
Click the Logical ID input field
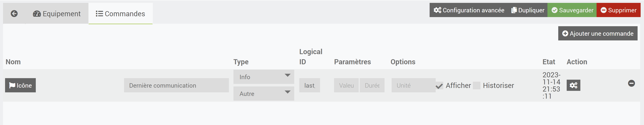309,85
